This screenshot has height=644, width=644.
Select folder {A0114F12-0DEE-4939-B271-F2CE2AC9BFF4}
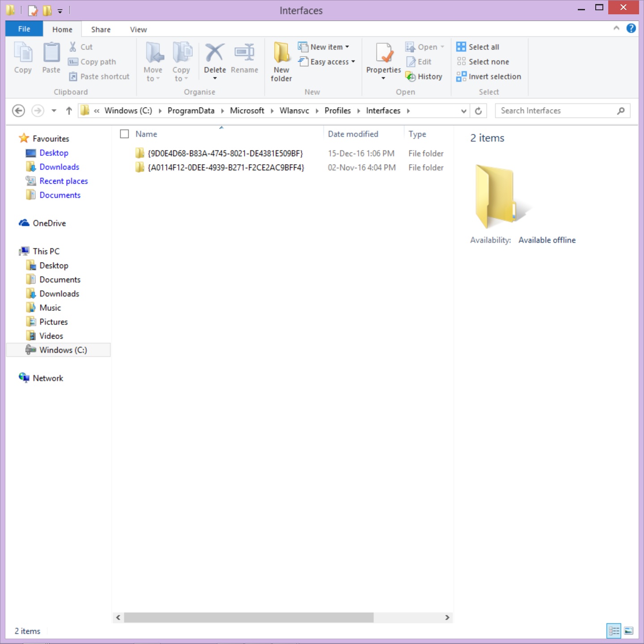point(226,168)
